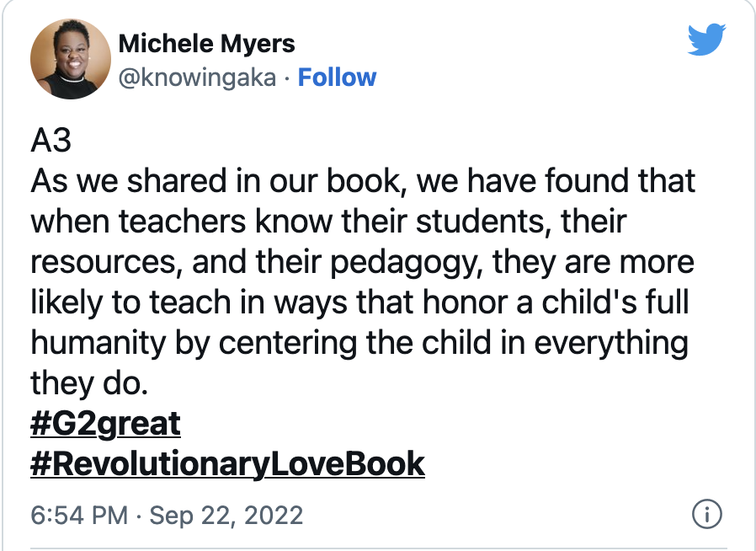Viewport: 756px width, 551px height.
Task: Follow the @knowingaka account
Action: (337, 78)
